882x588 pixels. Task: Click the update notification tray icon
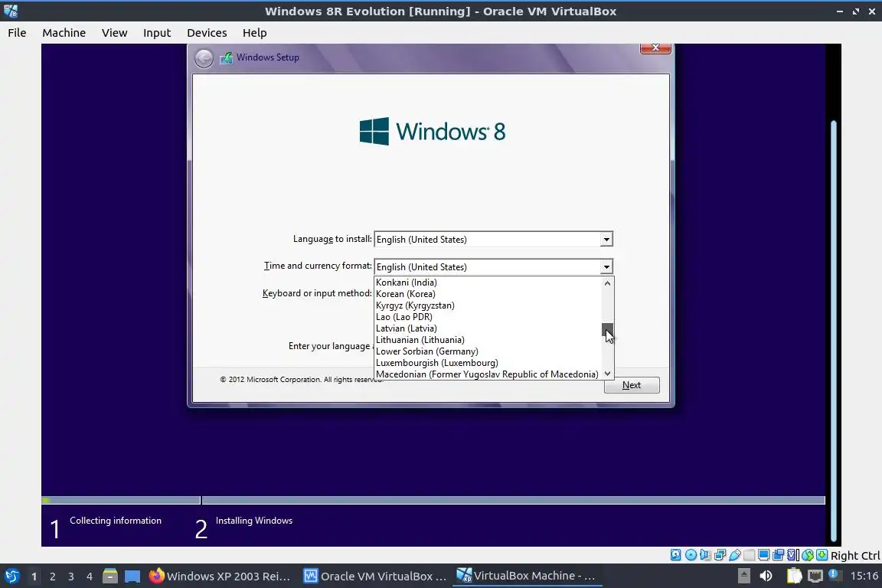tap(835, 575)
